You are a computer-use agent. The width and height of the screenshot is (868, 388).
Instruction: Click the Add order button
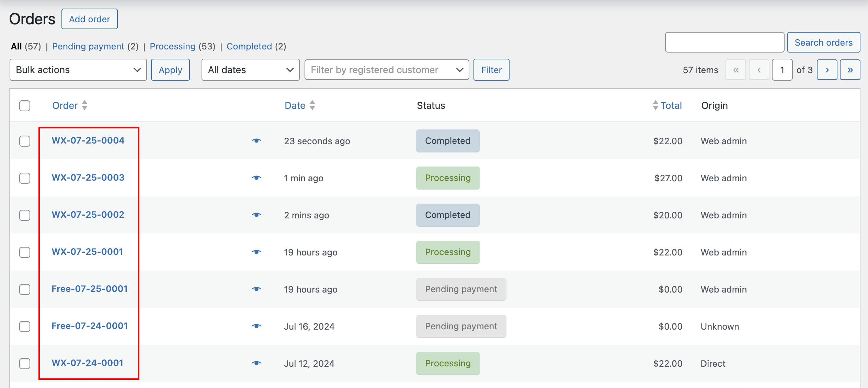89,19
